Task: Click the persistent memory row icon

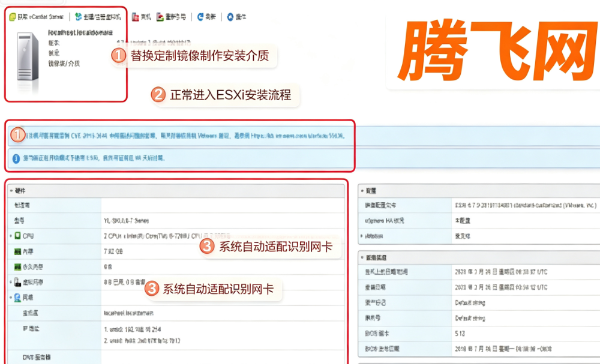Action: [17, 267]
